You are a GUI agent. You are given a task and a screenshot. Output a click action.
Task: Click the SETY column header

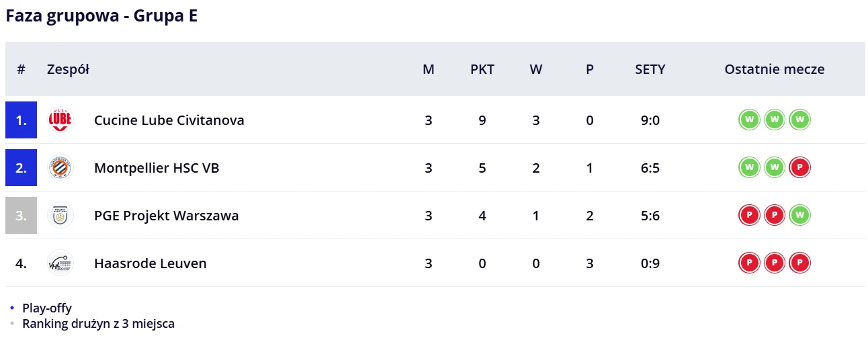tap(650, 69)
